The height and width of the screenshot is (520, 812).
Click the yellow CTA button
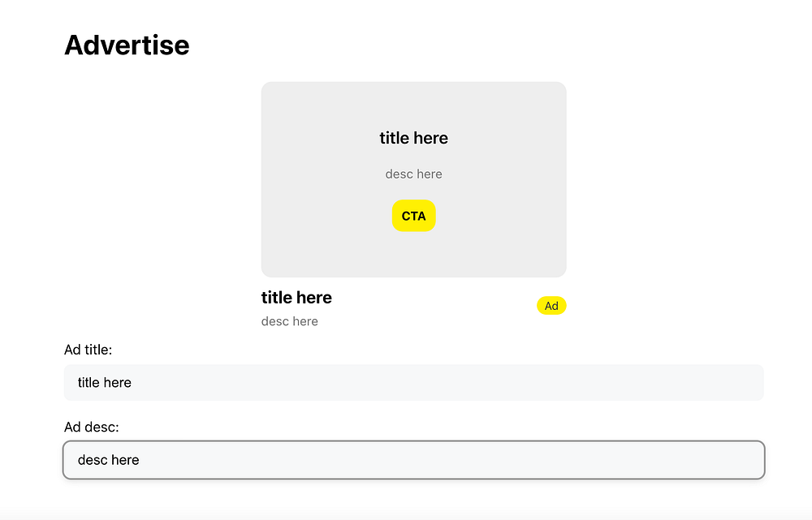click(413, 216)
